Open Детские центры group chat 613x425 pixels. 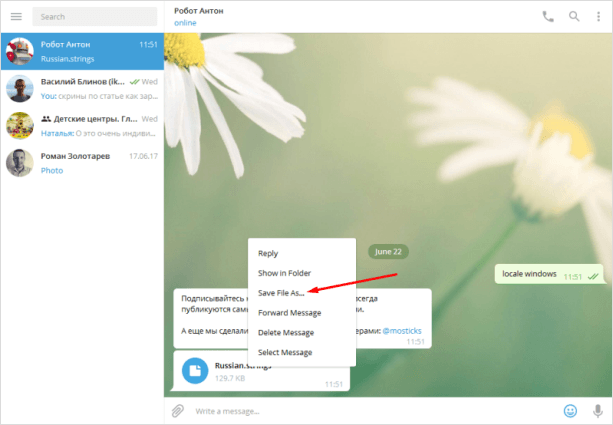tap(82, 126)
